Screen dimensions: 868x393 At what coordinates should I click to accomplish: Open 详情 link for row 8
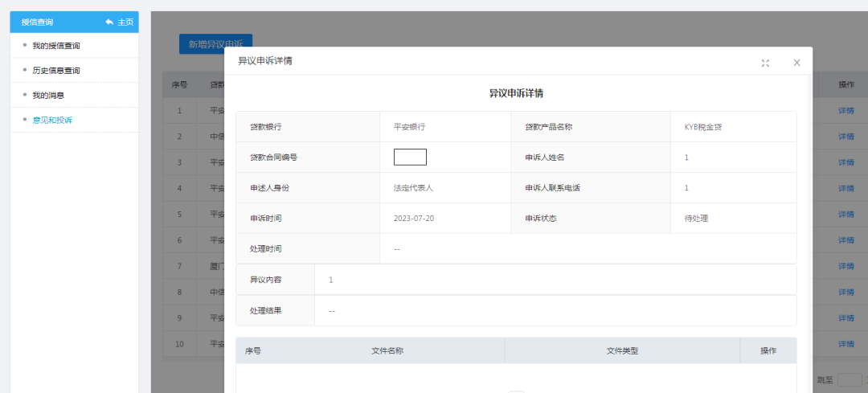pyautogui.click(x=845, y=293)
